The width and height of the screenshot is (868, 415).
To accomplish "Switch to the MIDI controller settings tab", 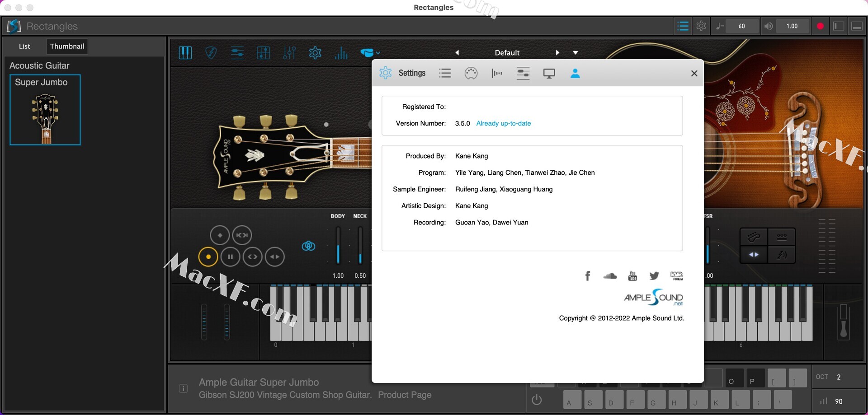I will pos(471,73).
